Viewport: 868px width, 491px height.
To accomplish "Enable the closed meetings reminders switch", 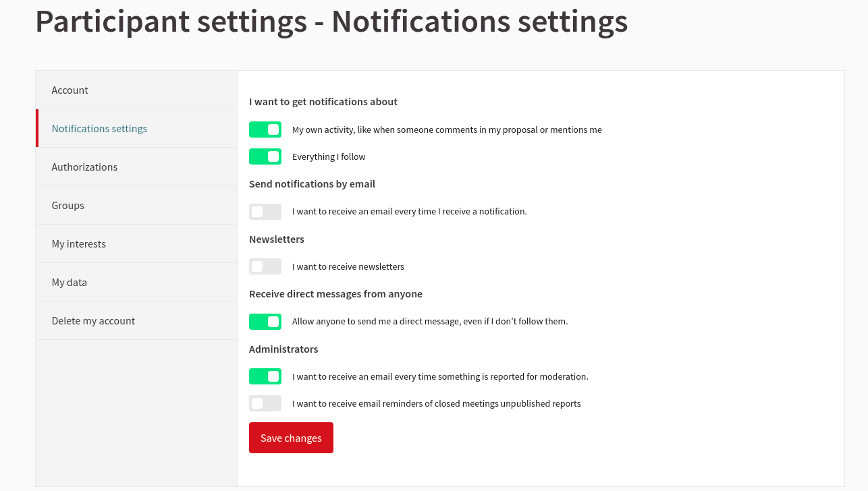I will click(265, 403).
